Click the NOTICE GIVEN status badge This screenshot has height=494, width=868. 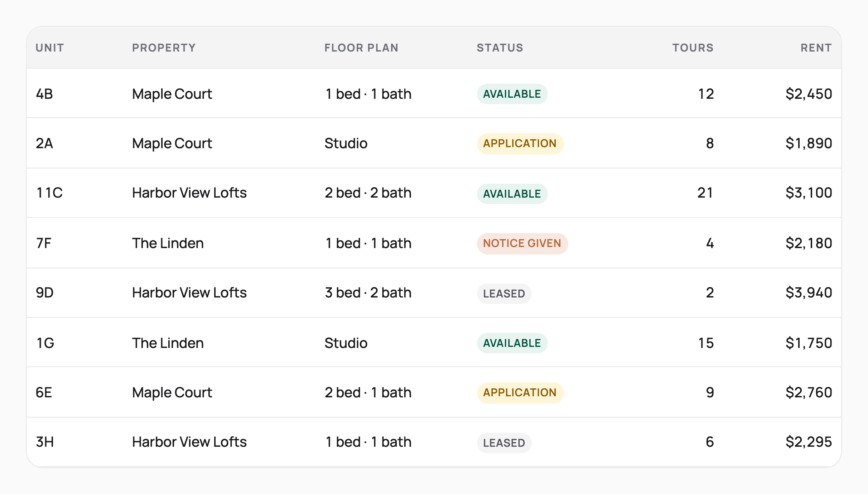pos(522,243)
